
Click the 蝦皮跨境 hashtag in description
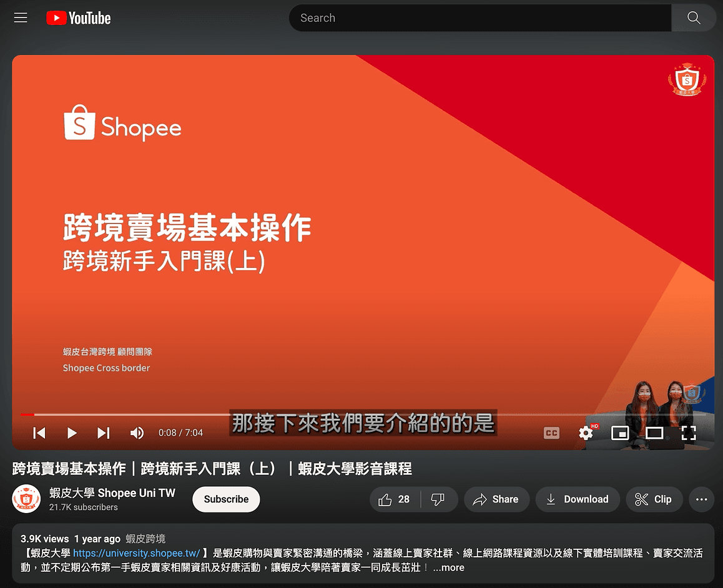click(145, 539)
